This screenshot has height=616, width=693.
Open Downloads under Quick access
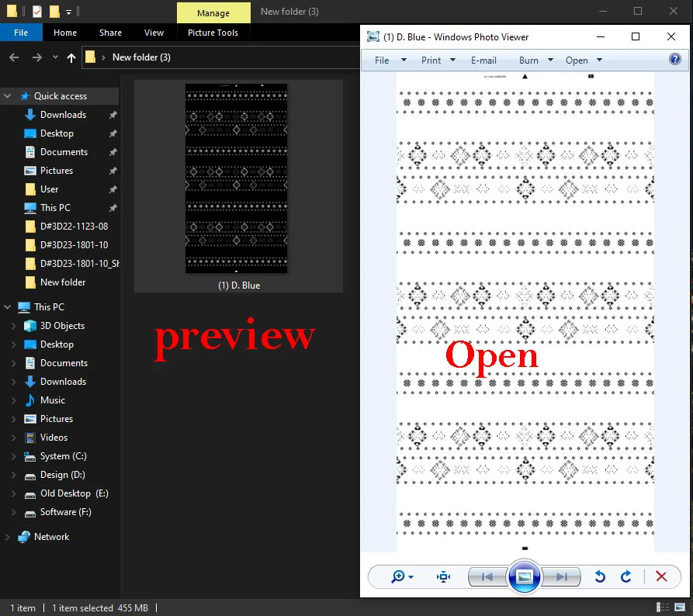[63, 115]
